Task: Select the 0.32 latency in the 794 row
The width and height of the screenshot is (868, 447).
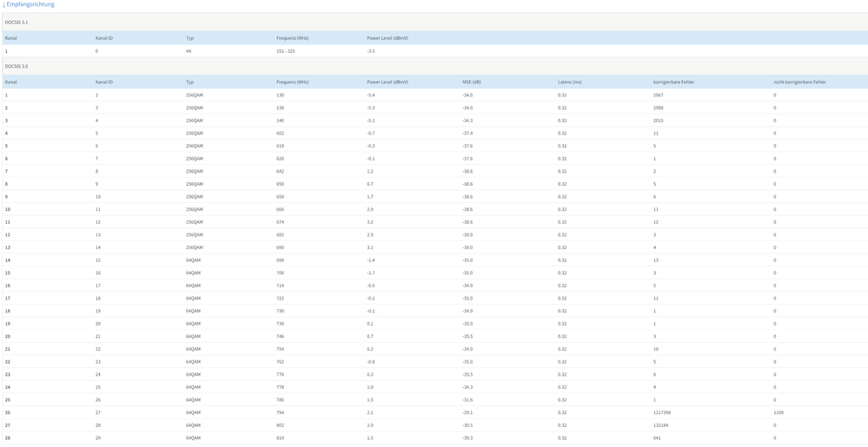Action: [562, 413]
